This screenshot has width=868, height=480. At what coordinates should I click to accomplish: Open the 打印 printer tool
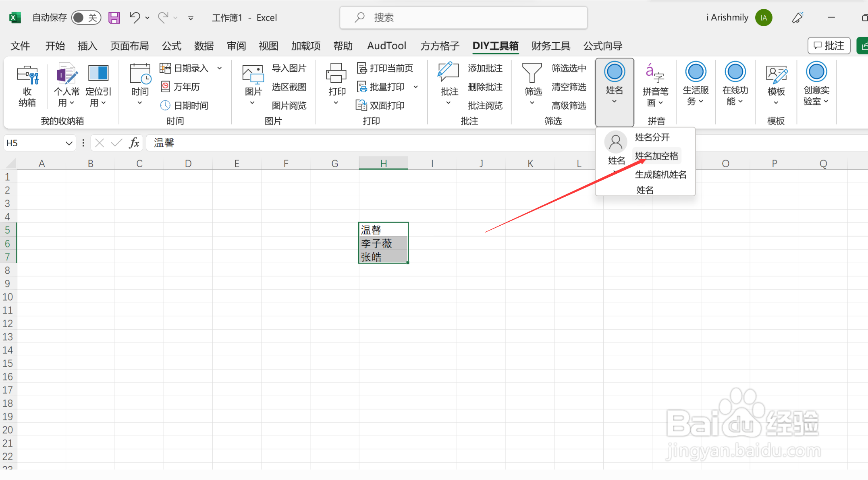click(x=336, y=84)
